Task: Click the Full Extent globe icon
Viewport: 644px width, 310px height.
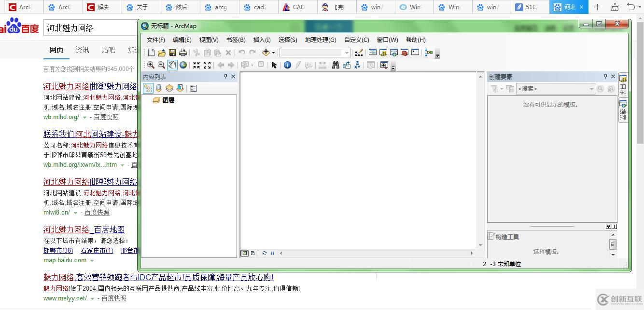Action: pos(183,65)
